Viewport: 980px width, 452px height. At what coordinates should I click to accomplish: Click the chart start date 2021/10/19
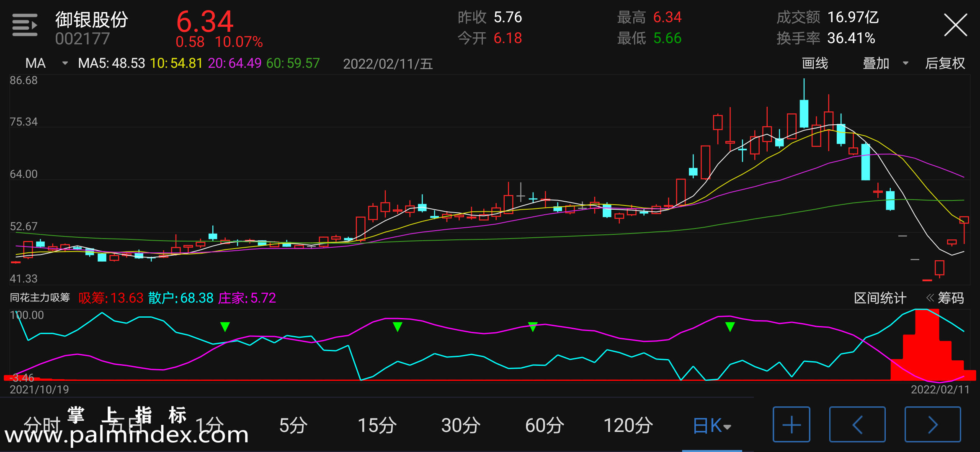[x=39, y=390]
